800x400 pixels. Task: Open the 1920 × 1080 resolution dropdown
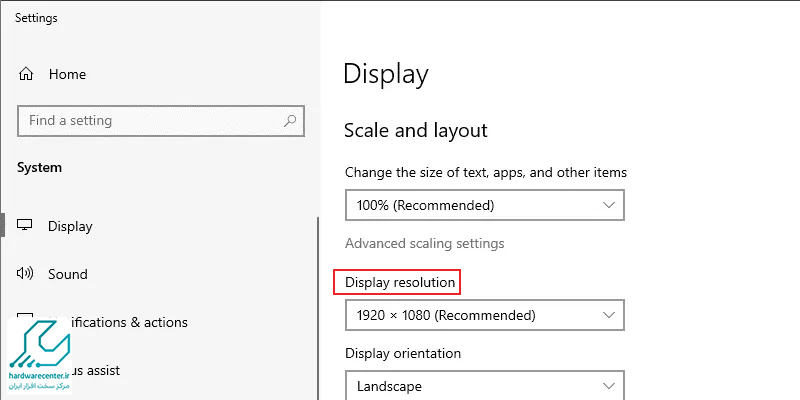click(484, 316)
